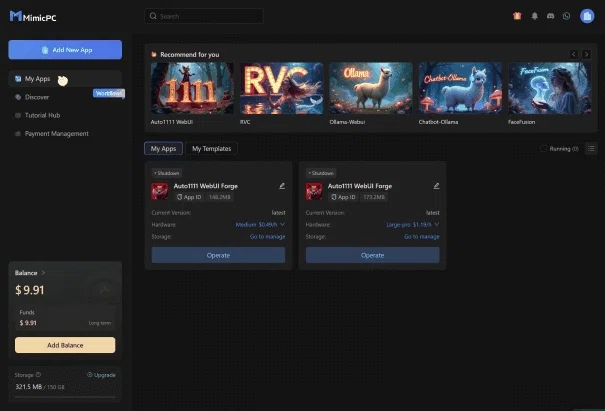This screenshot has width=605, height=411.
Task: Expand Medium $0.49/h hardware dropdown
Action: (x=260, y=225)
